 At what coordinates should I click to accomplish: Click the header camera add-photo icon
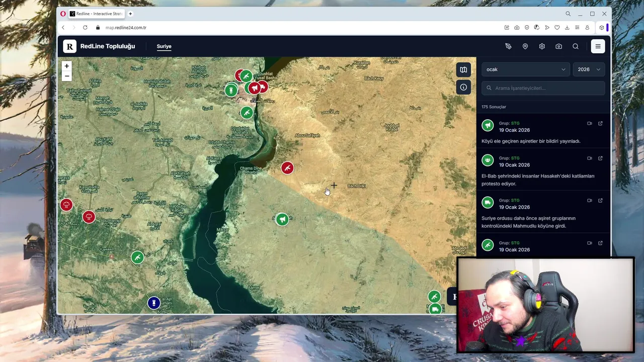click(558, 46)
